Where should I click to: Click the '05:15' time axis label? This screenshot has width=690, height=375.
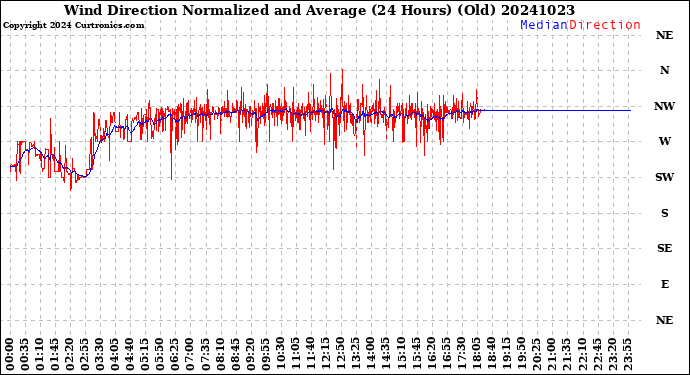[146, 354]
